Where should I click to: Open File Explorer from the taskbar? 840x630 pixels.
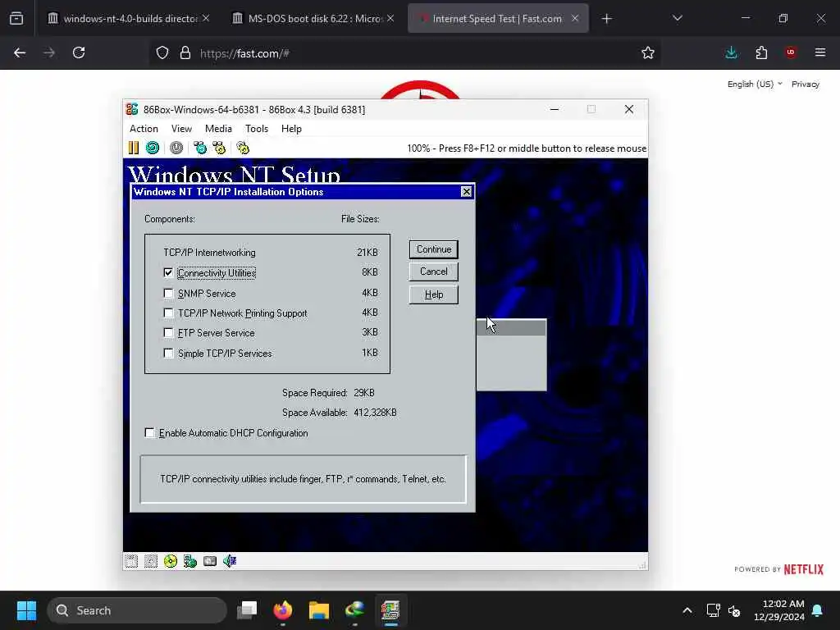[x=319, y=610]
